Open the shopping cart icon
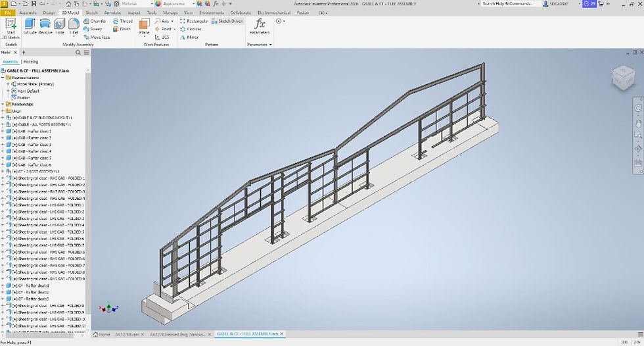 pyautogui.click(x=601, y=4)
